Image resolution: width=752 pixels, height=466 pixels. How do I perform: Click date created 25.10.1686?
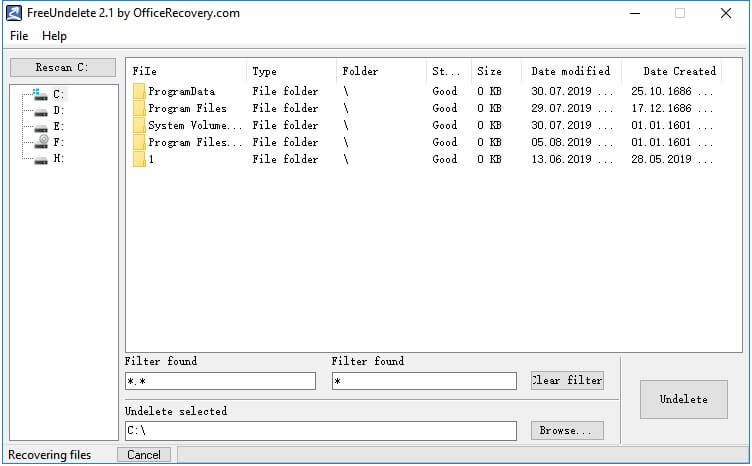pyautogui.click(x=672, y=91)
